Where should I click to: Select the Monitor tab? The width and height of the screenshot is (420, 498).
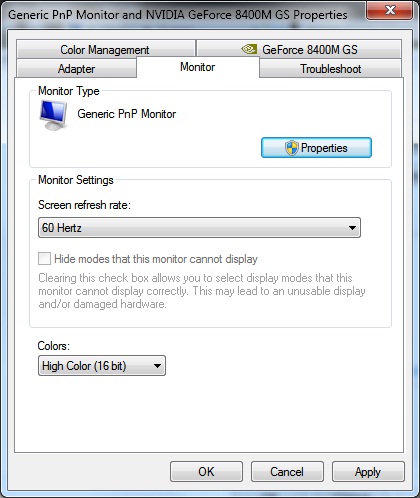198,67
